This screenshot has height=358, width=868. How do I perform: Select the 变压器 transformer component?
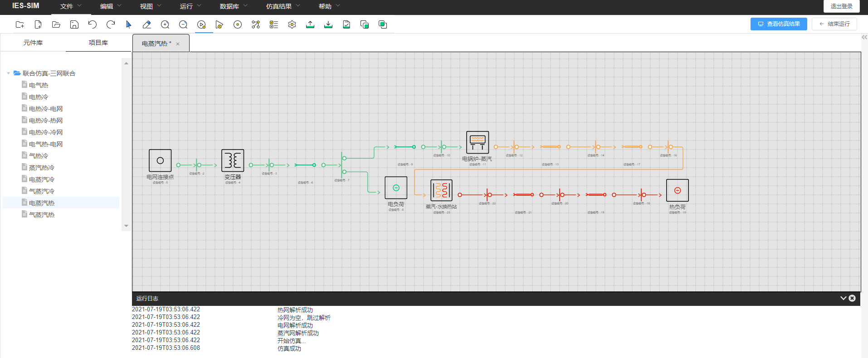[233, 160]
